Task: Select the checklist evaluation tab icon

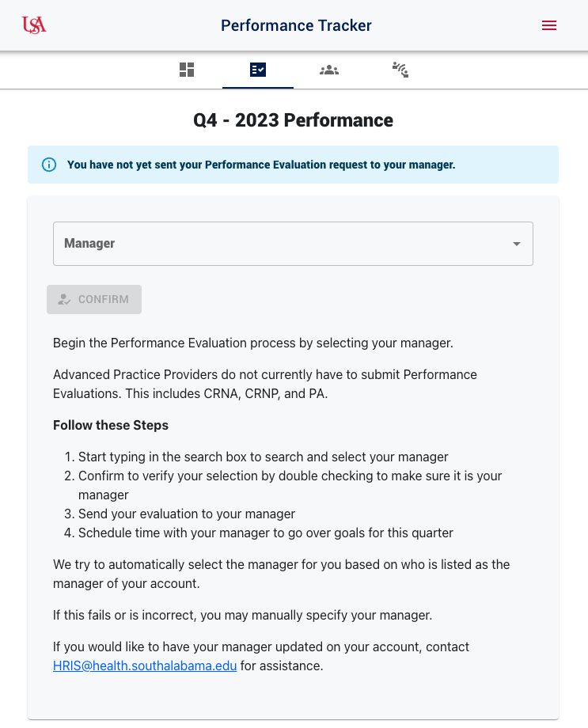Action: (258, 70)
